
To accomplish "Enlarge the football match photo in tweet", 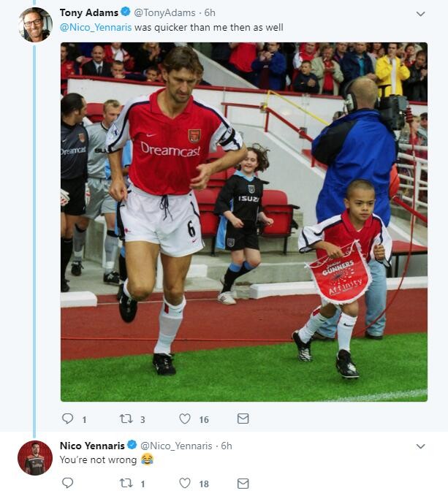I will pyautogui.click(x=243, y=221).
